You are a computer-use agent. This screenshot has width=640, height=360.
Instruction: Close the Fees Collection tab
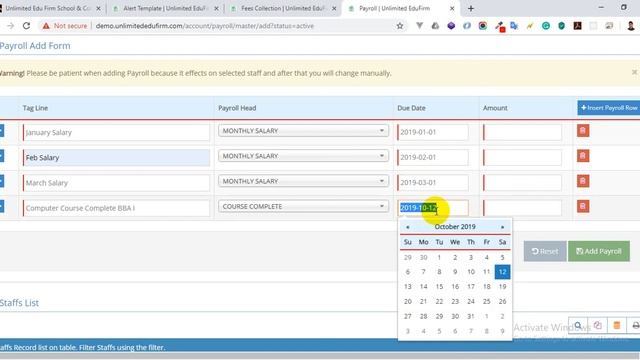tap(334, 8)
